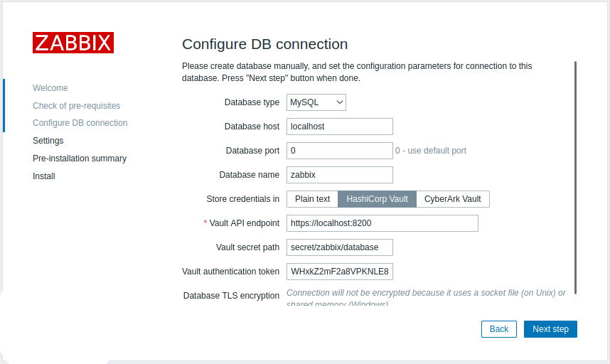Select CyberArk Vault credential storage
Viewport: 610px width, 364px height.
click(452, 199)
